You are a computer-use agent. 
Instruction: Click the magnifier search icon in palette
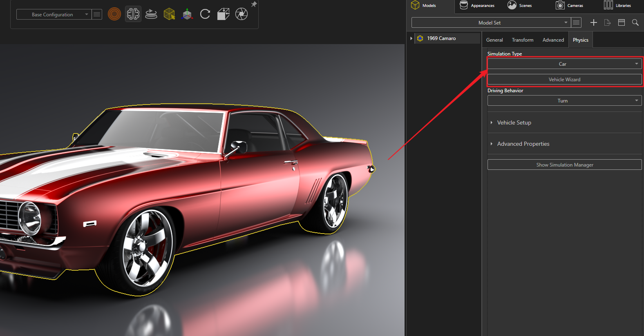coord(635,22)
